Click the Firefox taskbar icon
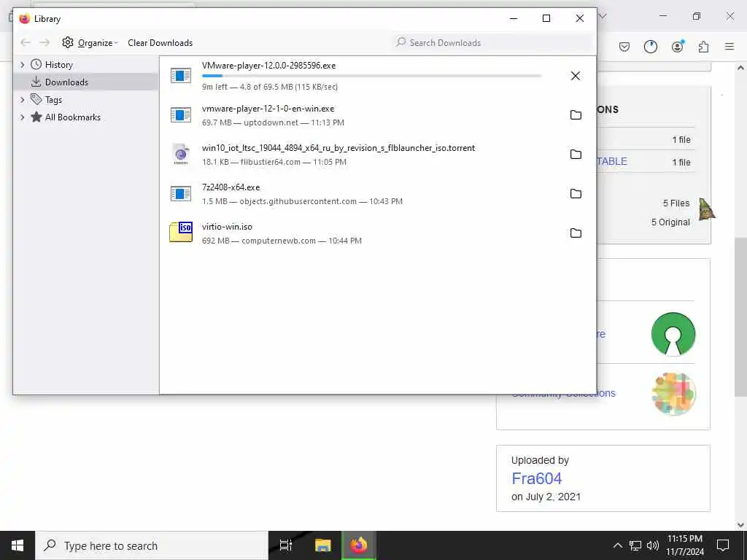Viewport: 747px width, 560px height. point(359,545)
